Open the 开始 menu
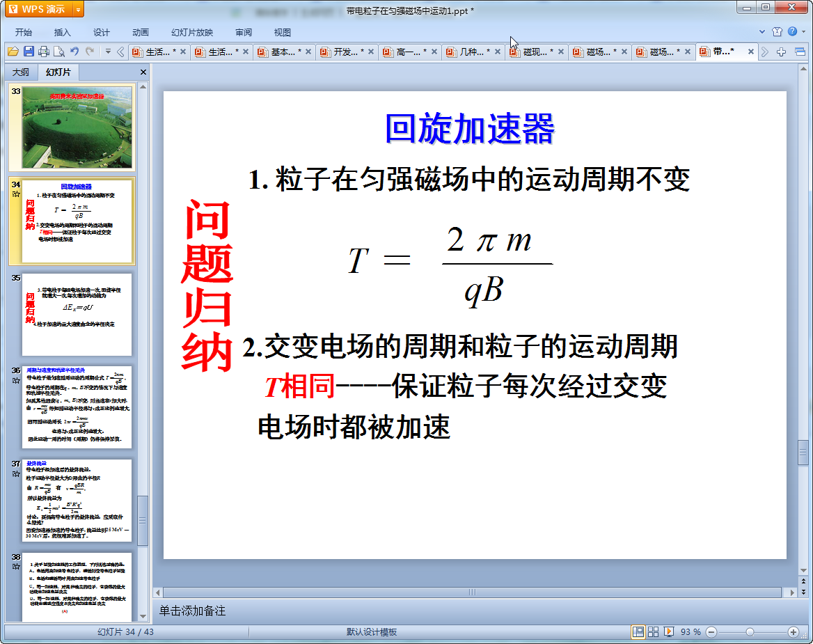 24,32
